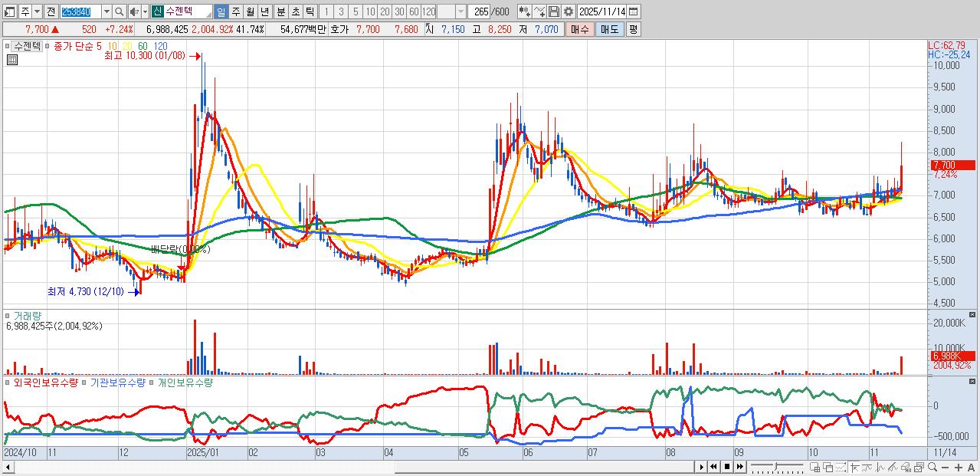
Task: Select 월 monthly period
Action: pyautogui.click(x=250, y=11)
